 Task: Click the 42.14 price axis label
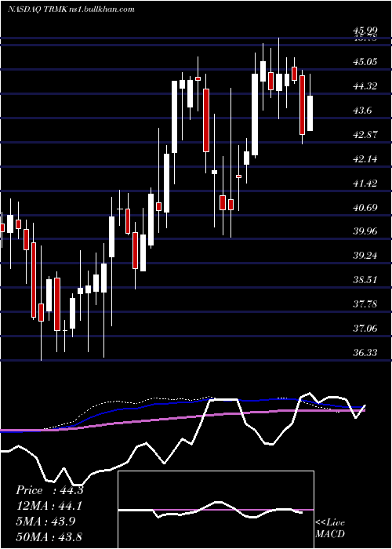pyautogui.click(x=365, y=159)
